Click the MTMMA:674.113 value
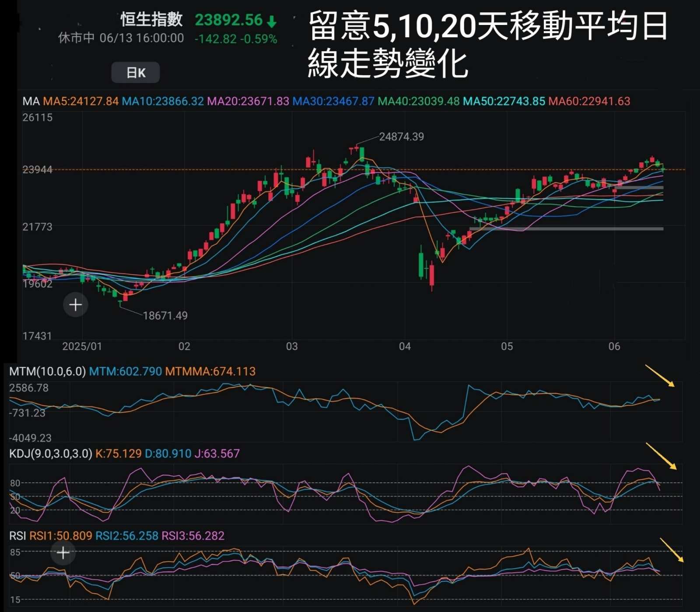Screen dimensions: 700x612 click(210, 371)
